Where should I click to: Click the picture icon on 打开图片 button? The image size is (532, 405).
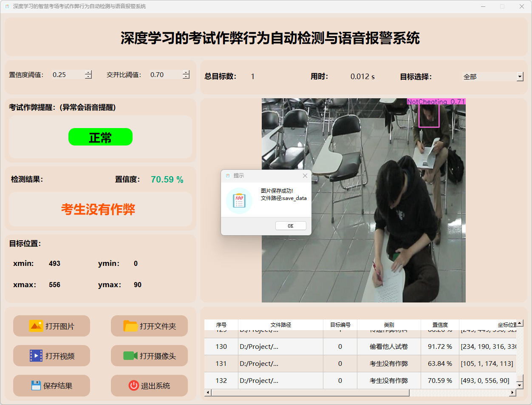pyautogui.click(x=36, y=326)
